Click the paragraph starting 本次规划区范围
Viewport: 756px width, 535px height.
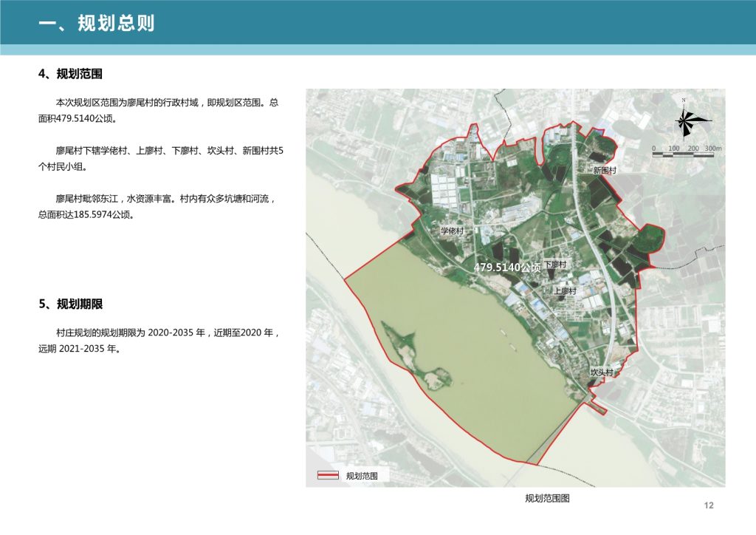tap(158, 111)
